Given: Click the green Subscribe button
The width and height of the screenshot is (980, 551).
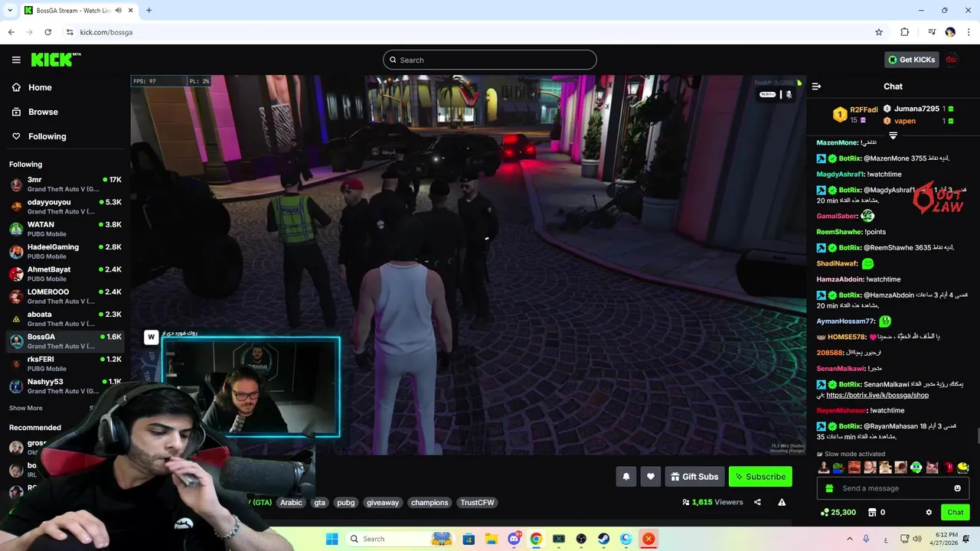Looking at the screenshot, I should (x=760, y=477).
